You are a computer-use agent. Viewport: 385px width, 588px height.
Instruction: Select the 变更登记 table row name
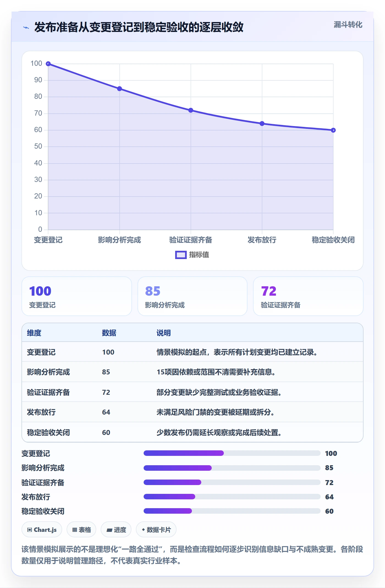(x=41, y=352)
